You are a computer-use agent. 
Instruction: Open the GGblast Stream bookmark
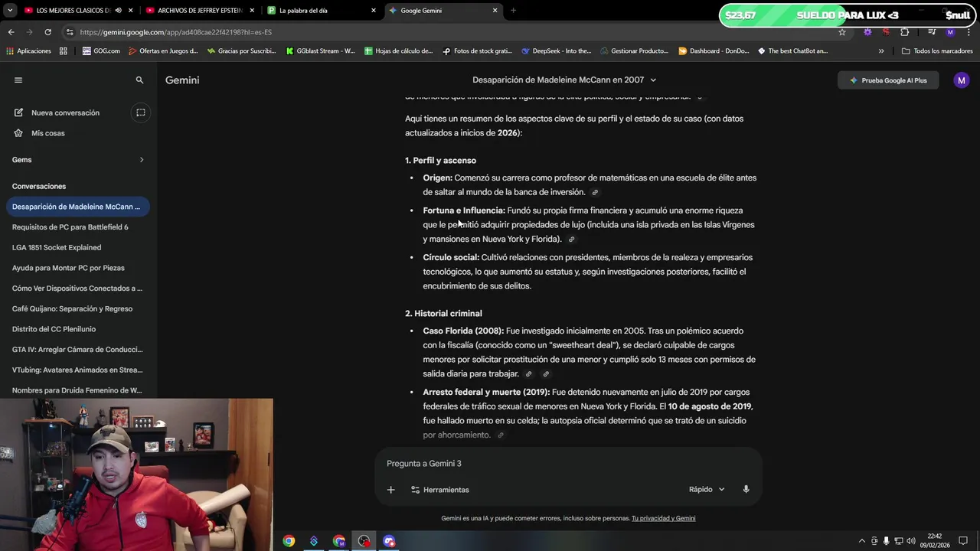[320, 51]
